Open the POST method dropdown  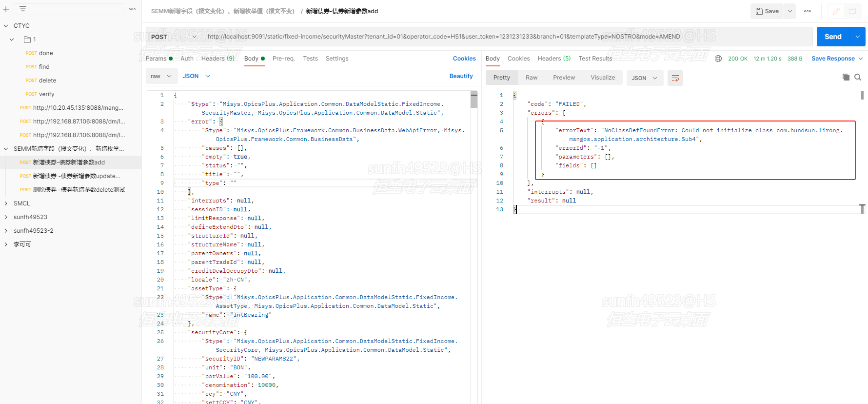tap(173, 37)
